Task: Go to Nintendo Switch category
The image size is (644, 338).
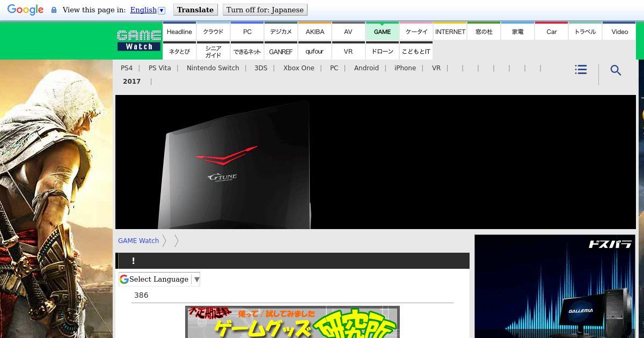Action: pyautogui.click(x=213, y=68)
